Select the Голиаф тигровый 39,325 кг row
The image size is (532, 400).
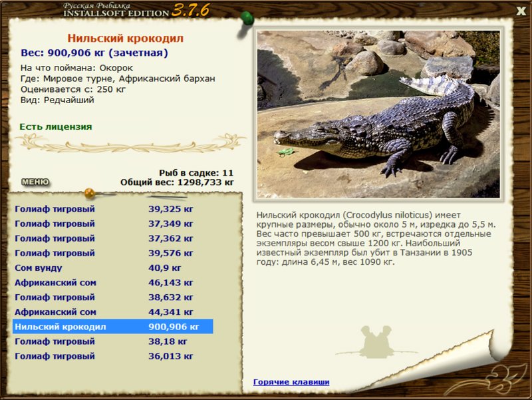tap(113, 209)
